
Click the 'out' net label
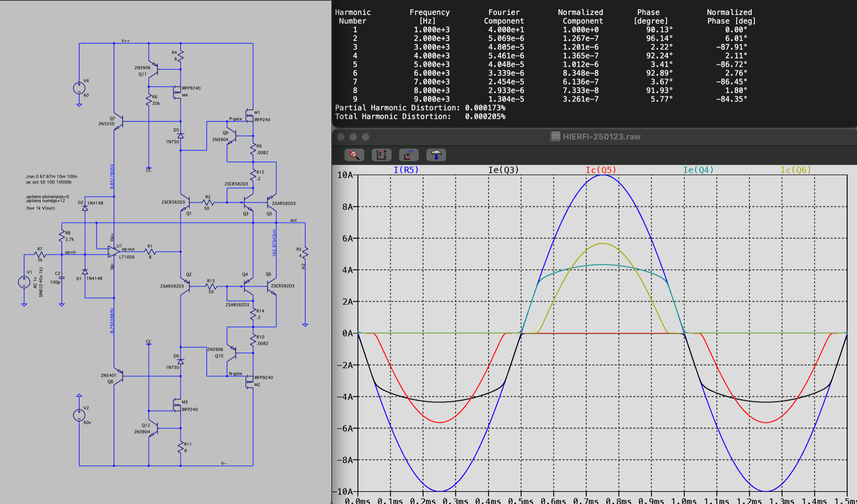coord(293,220)
